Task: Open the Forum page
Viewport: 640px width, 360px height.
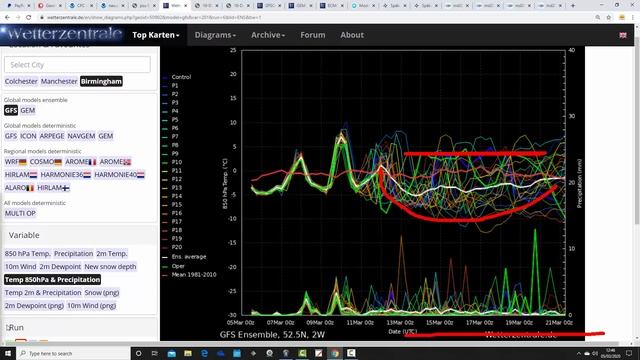Action: coord(313,35)
